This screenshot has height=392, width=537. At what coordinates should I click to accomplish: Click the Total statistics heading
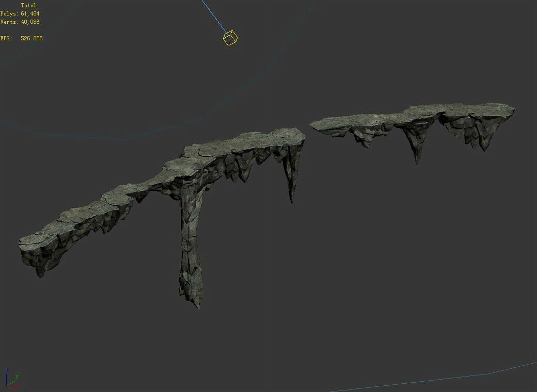pyautogui.click(x=28, y=5)
